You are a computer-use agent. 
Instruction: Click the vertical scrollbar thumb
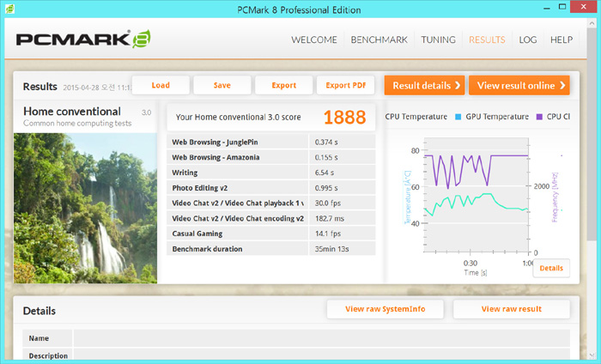[591, 134]
